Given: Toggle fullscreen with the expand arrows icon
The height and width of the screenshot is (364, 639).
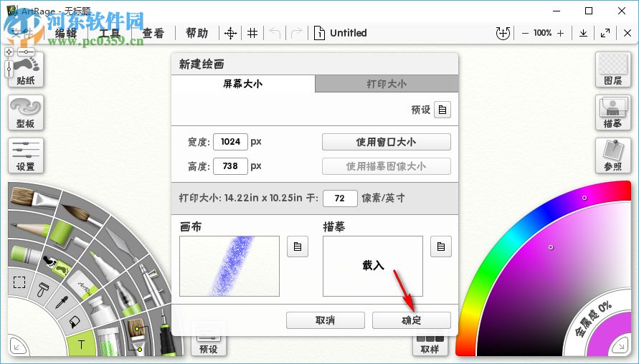Looking at the screenshot, I should (605, 33).
